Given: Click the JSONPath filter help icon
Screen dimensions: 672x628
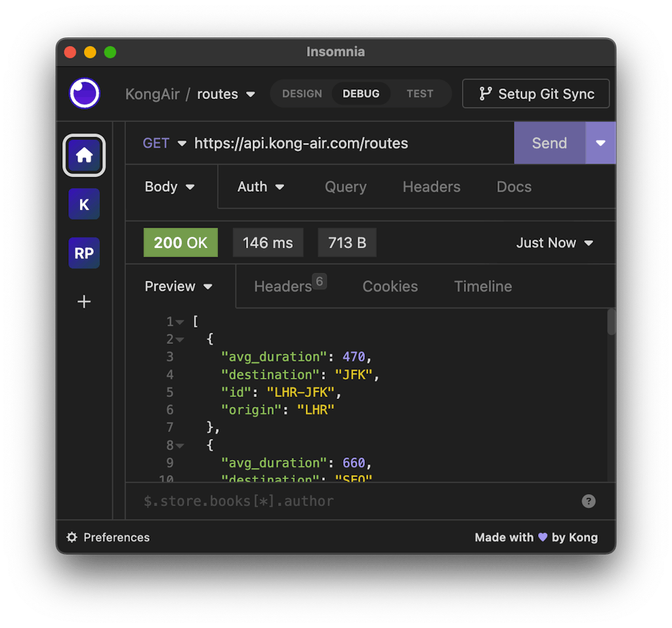Looking at the screenshot, I should pos(589,501).
